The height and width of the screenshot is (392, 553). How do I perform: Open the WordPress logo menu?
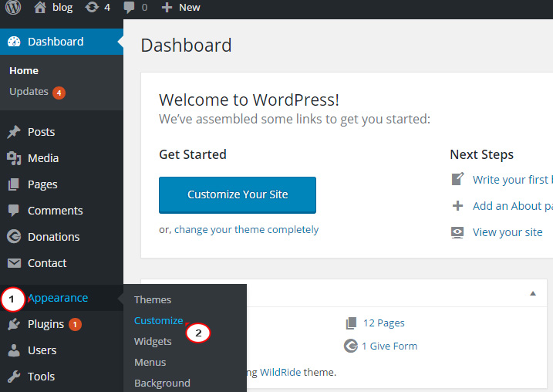pyautogui.click(x=13, y=7)
